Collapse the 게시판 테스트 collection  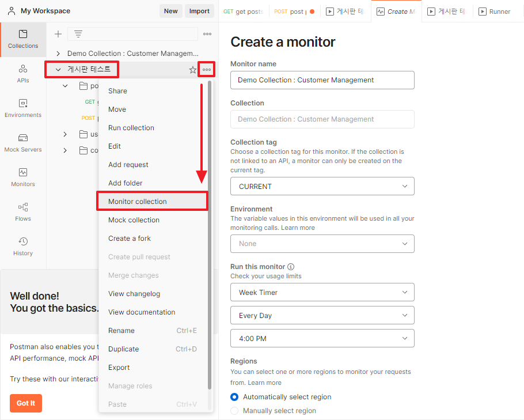(x=58, y=70)
